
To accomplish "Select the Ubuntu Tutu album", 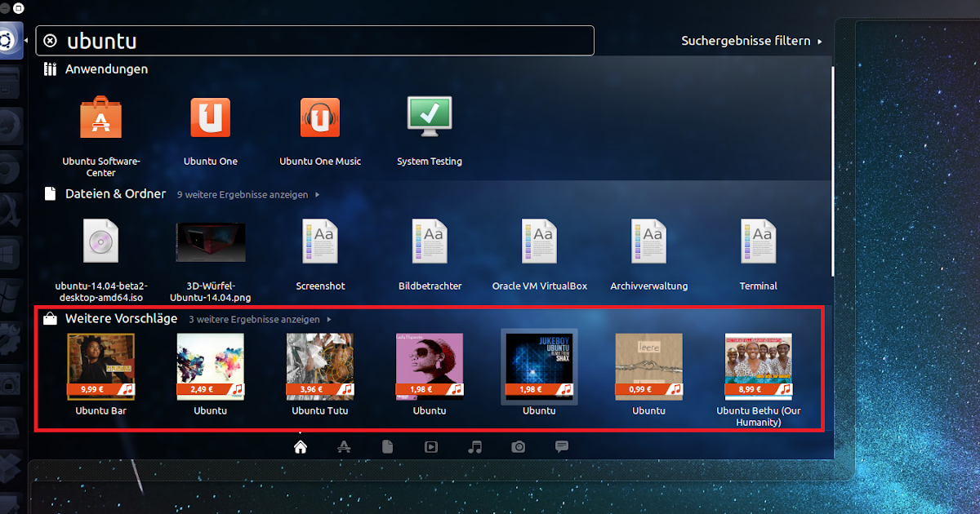I will click(320, 374).
